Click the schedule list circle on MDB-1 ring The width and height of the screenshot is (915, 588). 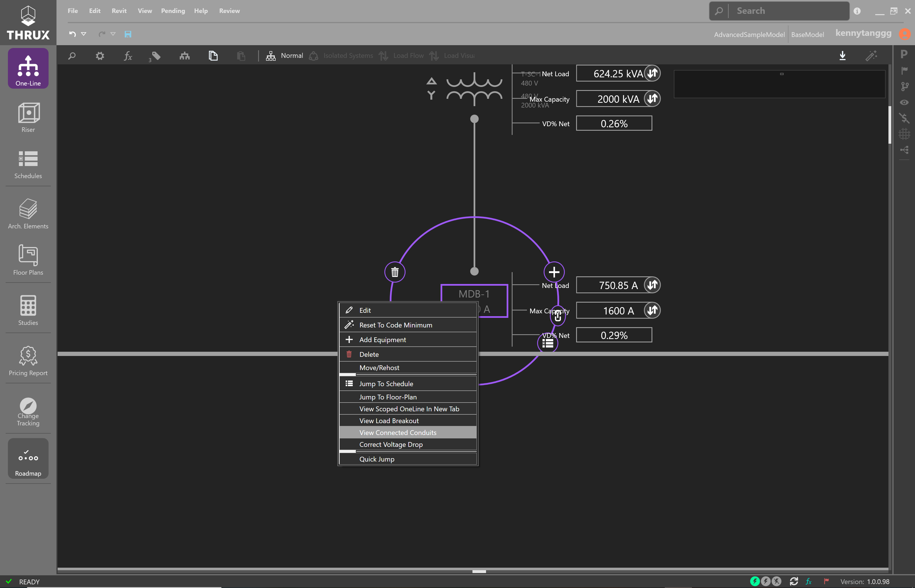(548, 343)
